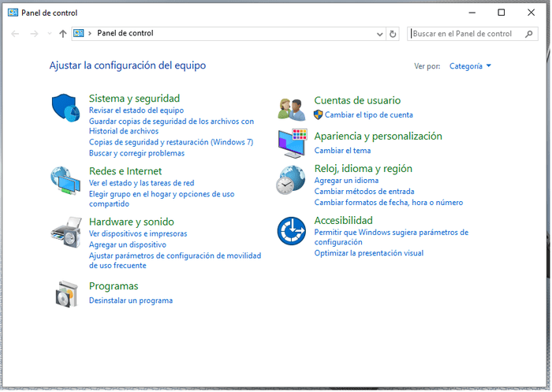Open Elegir grupo en el hogar link

click(161, 199)
